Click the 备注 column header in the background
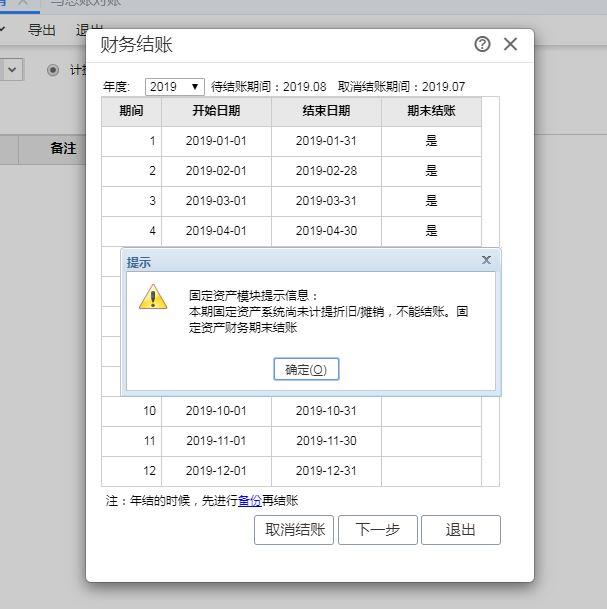The width and height of the screenshot is (607, 609). [x=63, y=148]
